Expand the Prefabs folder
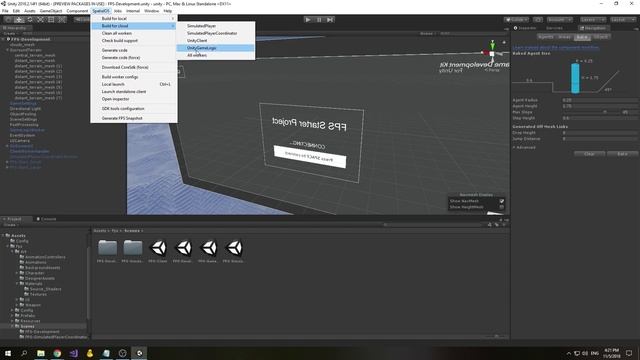The width and height of the screenshot is (640, 360). click(12, 316)
